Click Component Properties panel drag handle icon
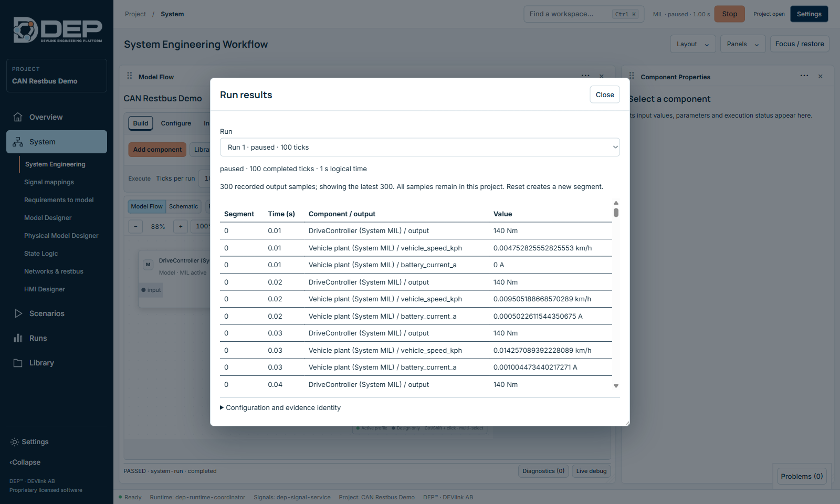Viewport: 840px width, 504px height. point(632,76)
